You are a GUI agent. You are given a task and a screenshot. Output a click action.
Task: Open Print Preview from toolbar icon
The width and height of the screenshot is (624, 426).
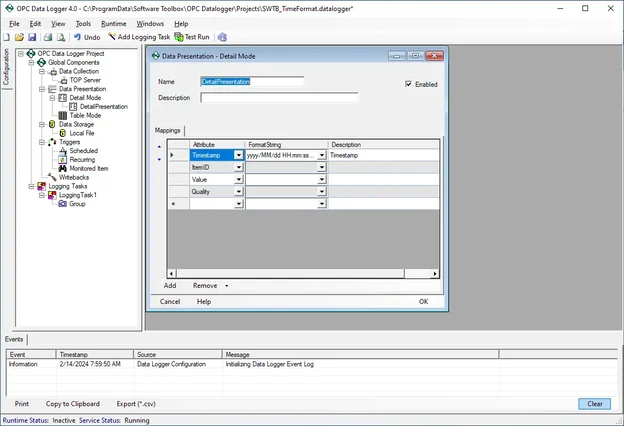click(x=61, y=37)
